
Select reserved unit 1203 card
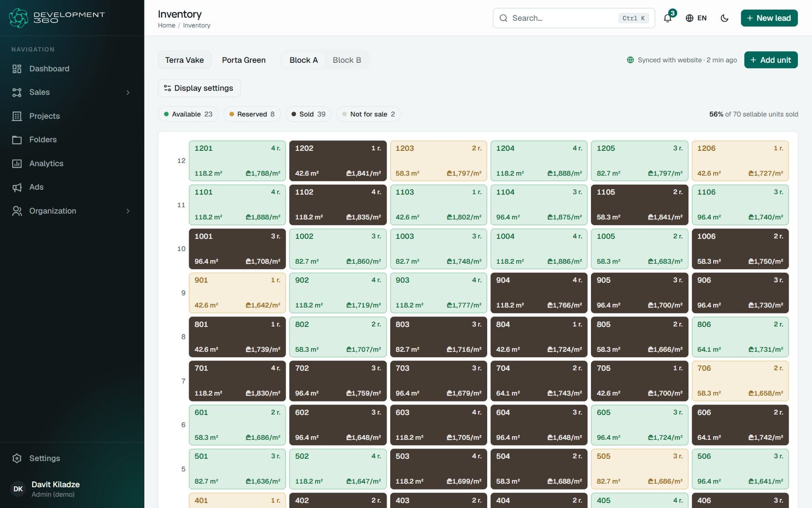click(x=438, y=161)
